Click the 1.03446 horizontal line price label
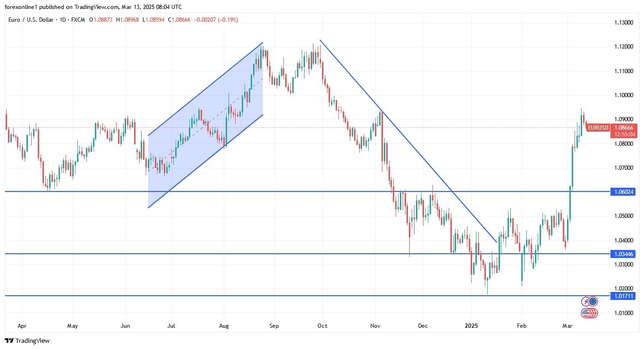Screen dimensions: 644x349 [623, 254]
